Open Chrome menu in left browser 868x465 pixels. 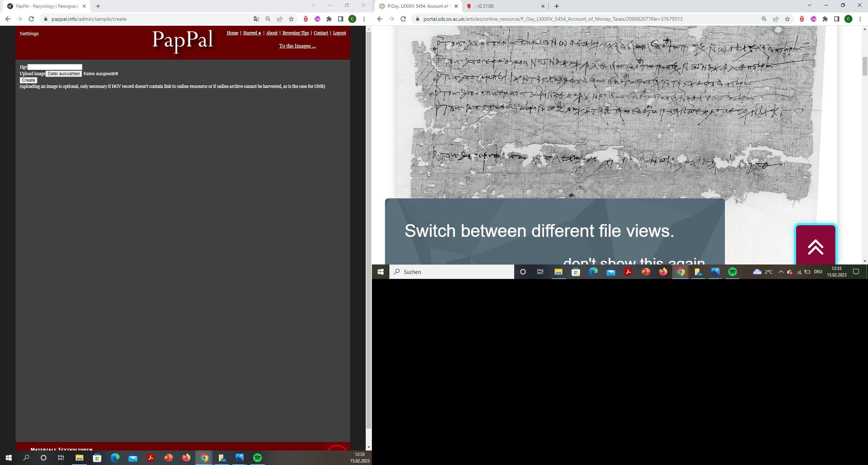364,19
